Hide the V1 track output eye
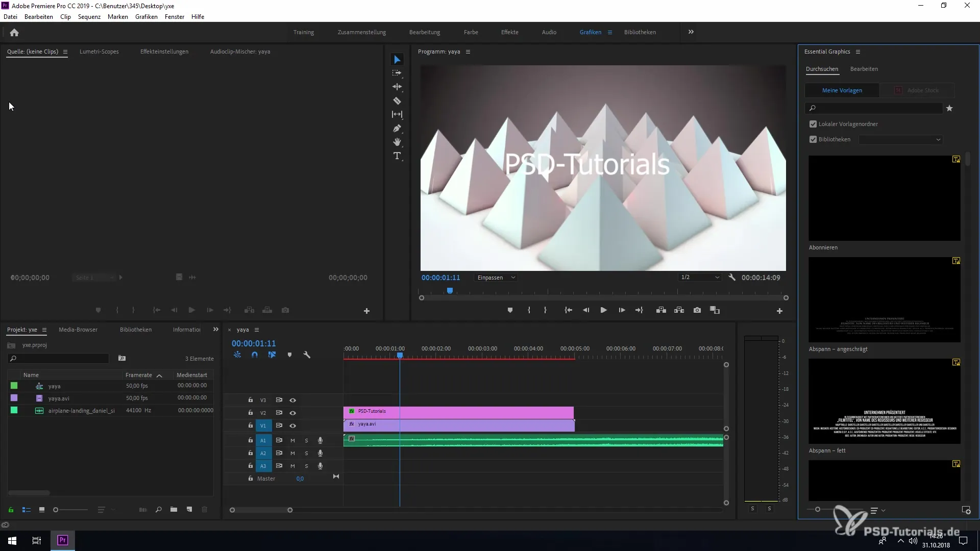The height and width of the screenshot is (551, 980). pyautogui.click(x=293, y=425)
